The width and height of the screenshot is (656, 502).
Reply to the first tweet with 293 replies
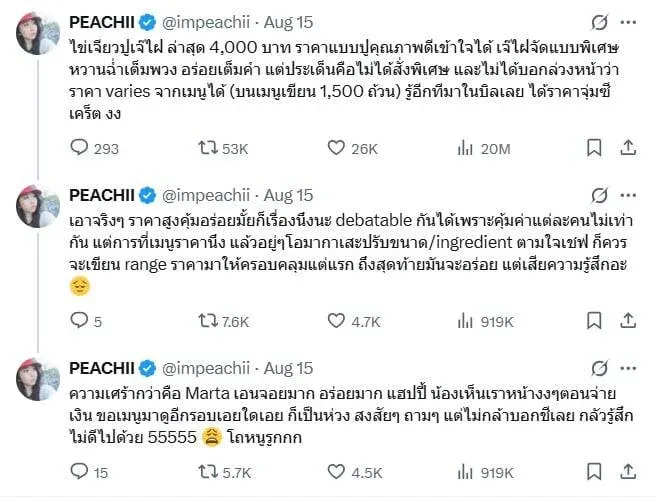(x=81, y=148)
